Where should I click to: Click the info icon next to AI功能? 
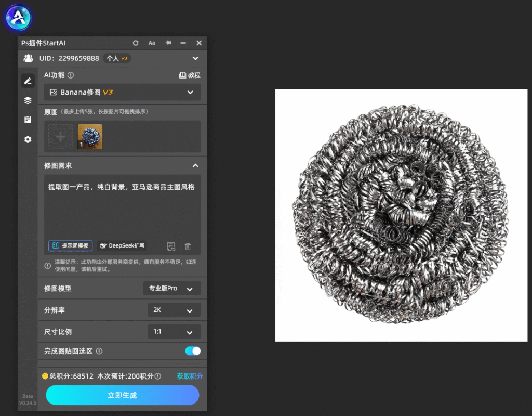[71, 75]
